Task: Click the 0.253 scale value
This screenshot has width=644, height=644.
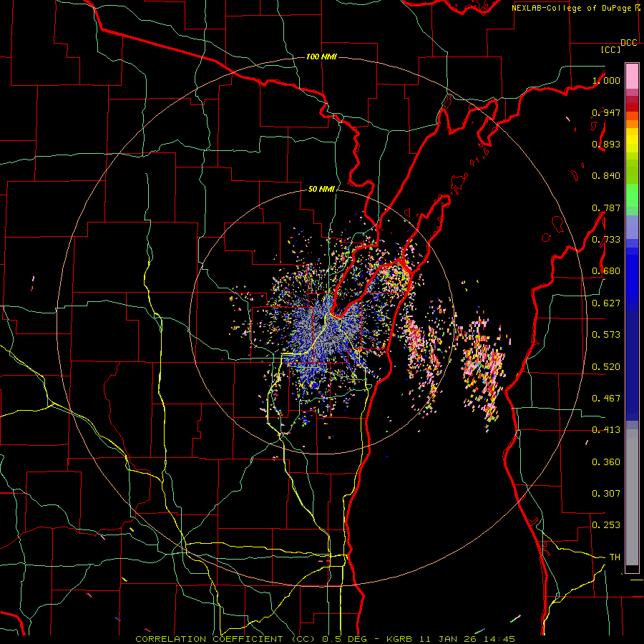Action: 606,525
